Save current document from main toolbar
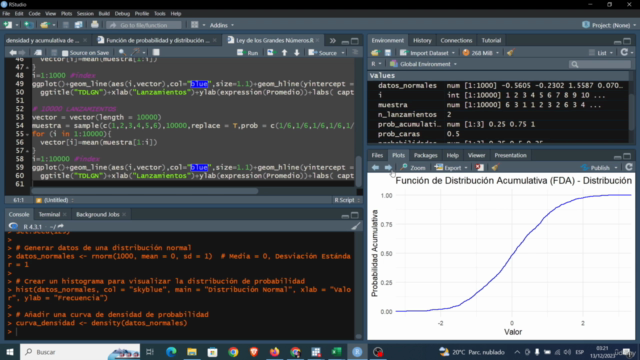 pyautogui.click(x=66, y=25)
